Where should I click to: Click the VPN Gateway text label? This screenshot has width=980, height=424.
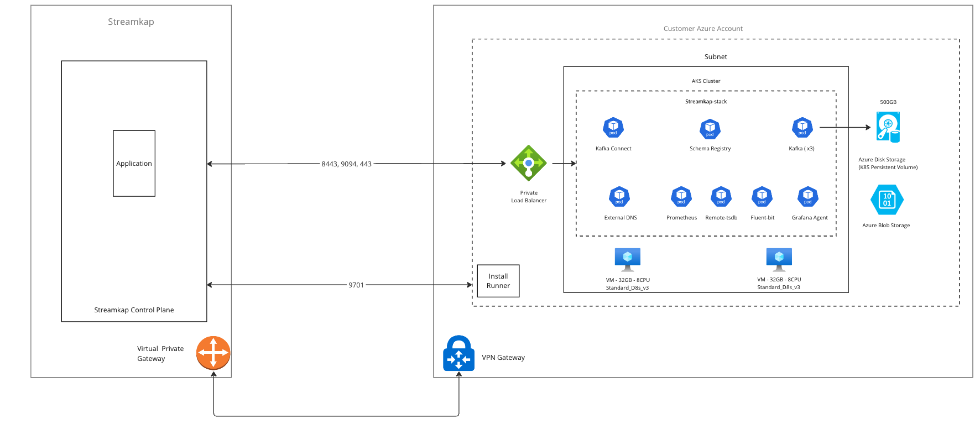click(503, 358)
